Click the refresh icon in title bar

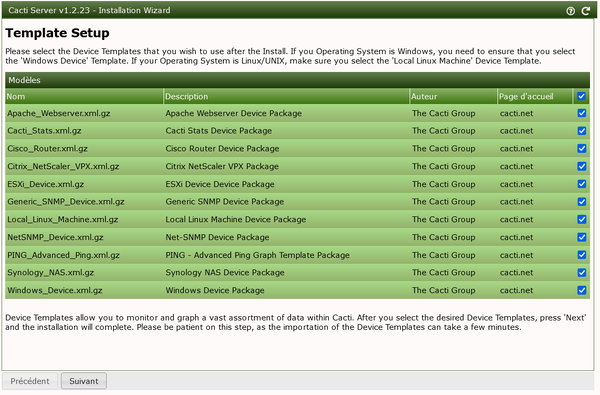[x=586, y=11]
